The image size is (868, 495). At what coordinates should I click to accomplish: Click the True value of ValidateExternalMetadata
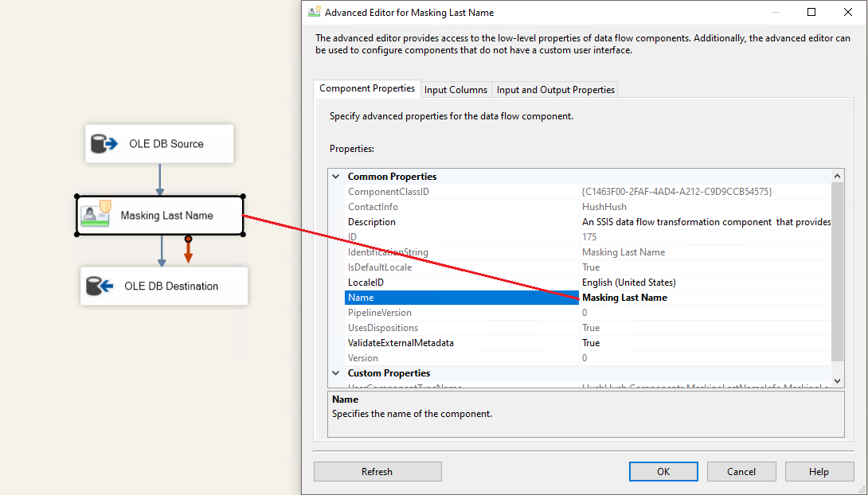[x=591, y=343]
